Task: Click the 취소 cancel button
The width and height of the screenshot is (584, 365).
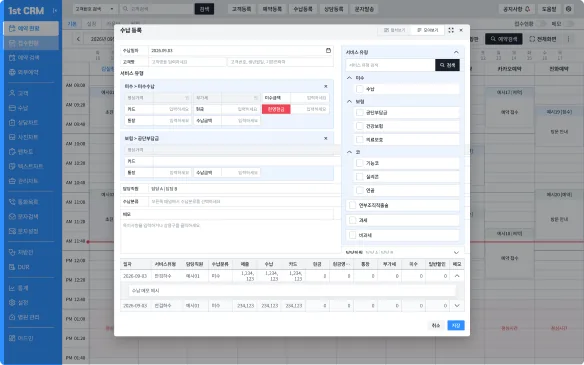Action: pos(436,326)
